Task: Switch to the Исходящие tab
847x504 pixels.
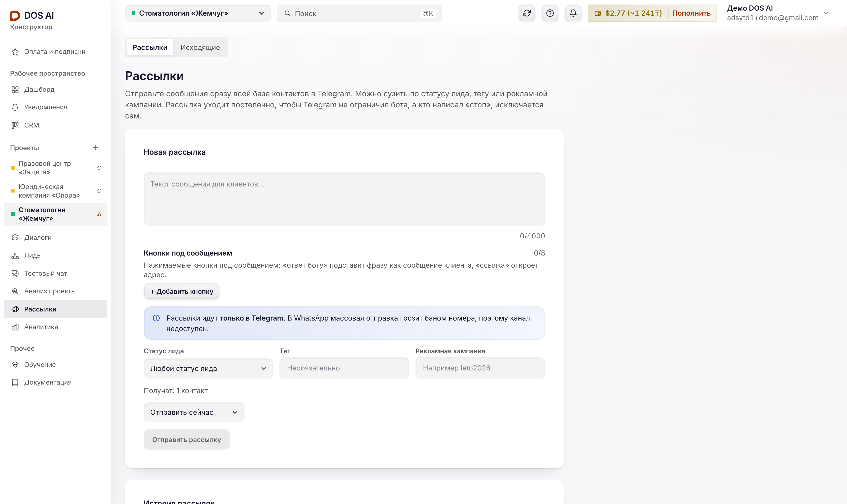Action: coord(200,47)
